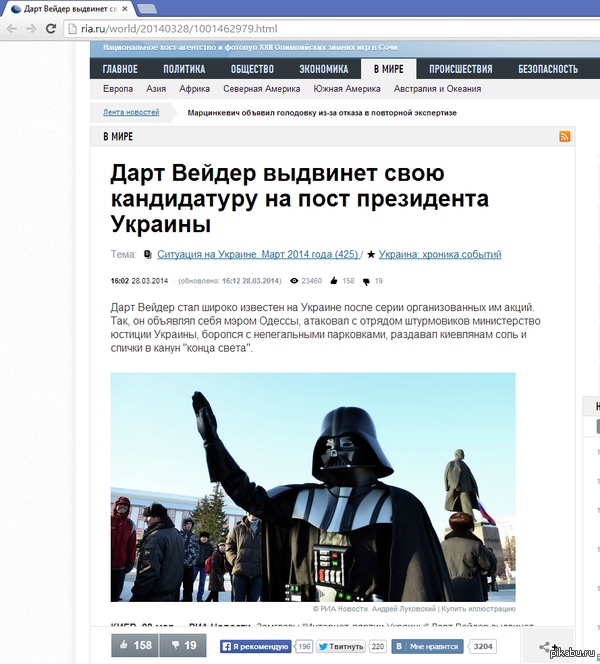
Task: Click VK Мне нравится button
Action: click(x=427, y=647)
